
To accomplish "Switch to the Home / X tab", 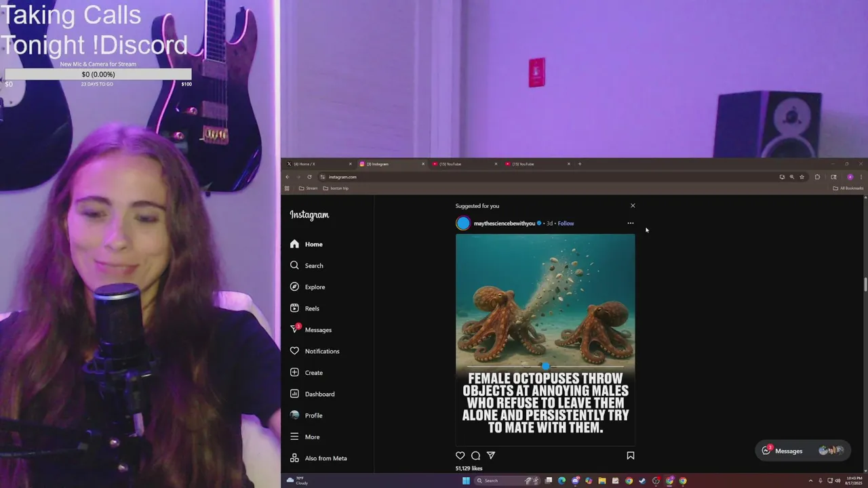I will pyautogui.click(x=317, y=164).
